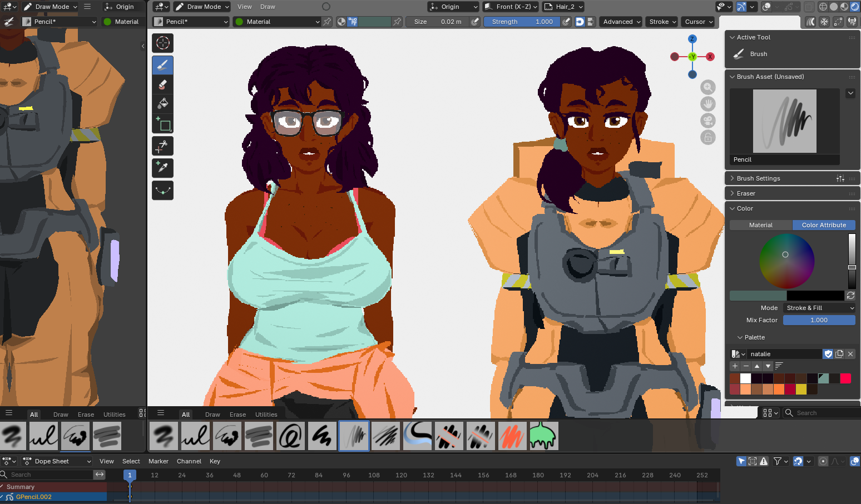The height and width of the screenshot is (504, 861).
Task: Select the Erase tool in the viewport toolbar
Action: point(162,84)
